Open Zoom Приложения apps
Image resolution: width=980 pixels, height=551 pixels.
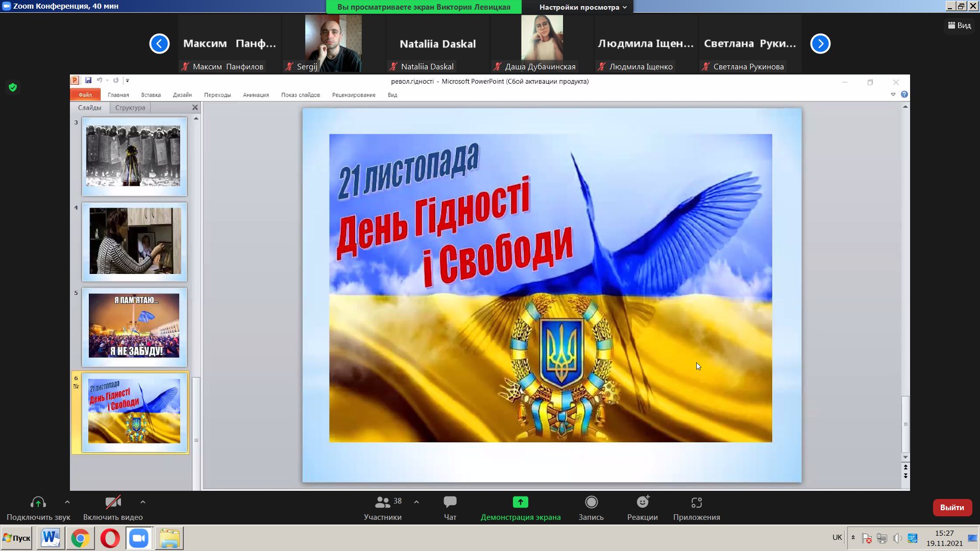pyautogui.click(x=697, y=509)
